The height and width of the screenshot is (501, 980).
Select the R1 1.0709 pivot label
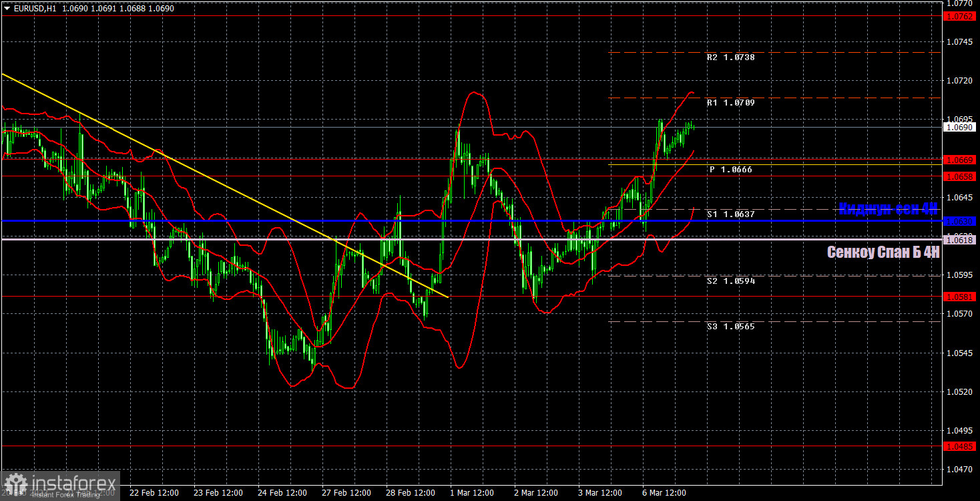pos(730,103)
